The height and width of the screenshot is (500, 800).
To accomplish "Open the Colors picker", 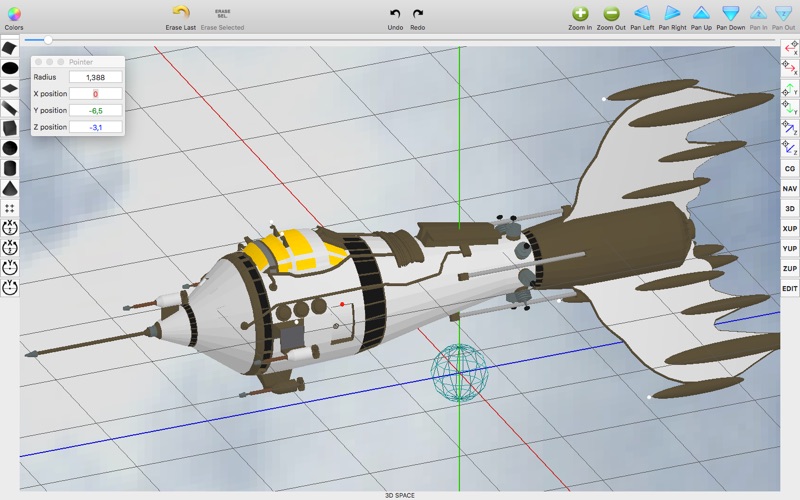I will point(14,14).
